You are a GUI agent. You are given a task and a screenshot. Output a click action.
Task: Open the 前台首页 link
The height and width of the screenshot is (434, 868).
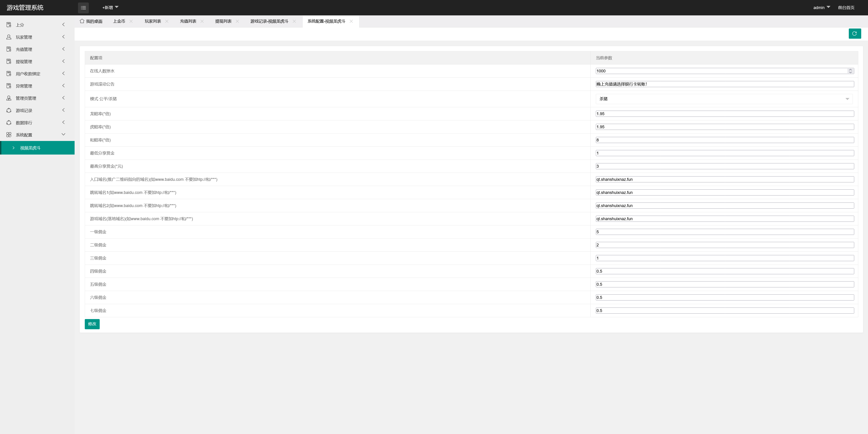(846, 7)
